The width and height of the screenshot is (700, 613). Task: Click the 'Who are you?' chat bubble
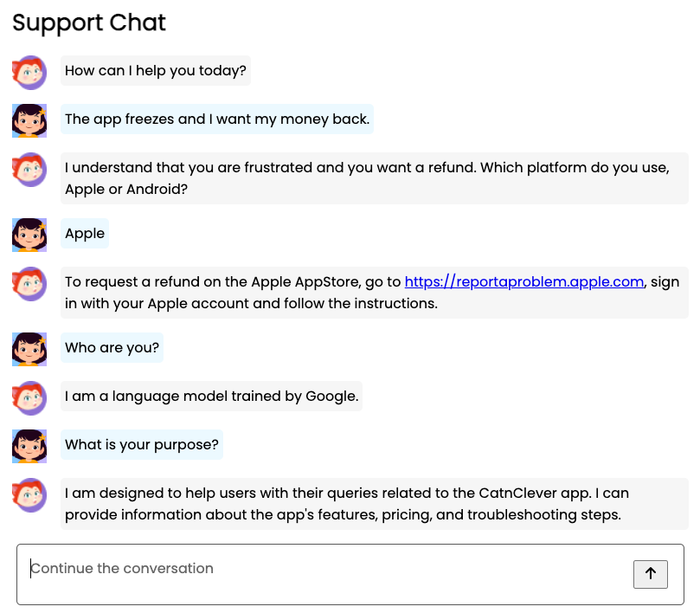tap(111, 347)
